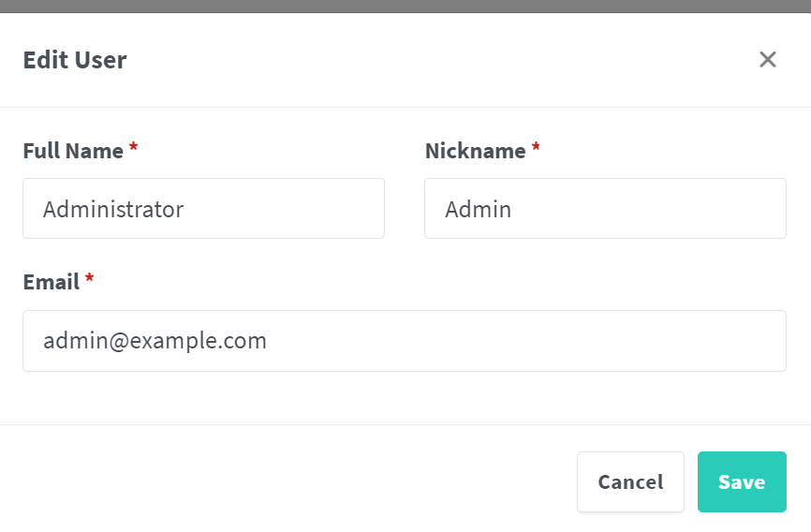The width and height of the screenshot is (811, 532).
Task: Click the required asterisk next to Nickname
Action: pyautogui.click(x=536, y=149)
